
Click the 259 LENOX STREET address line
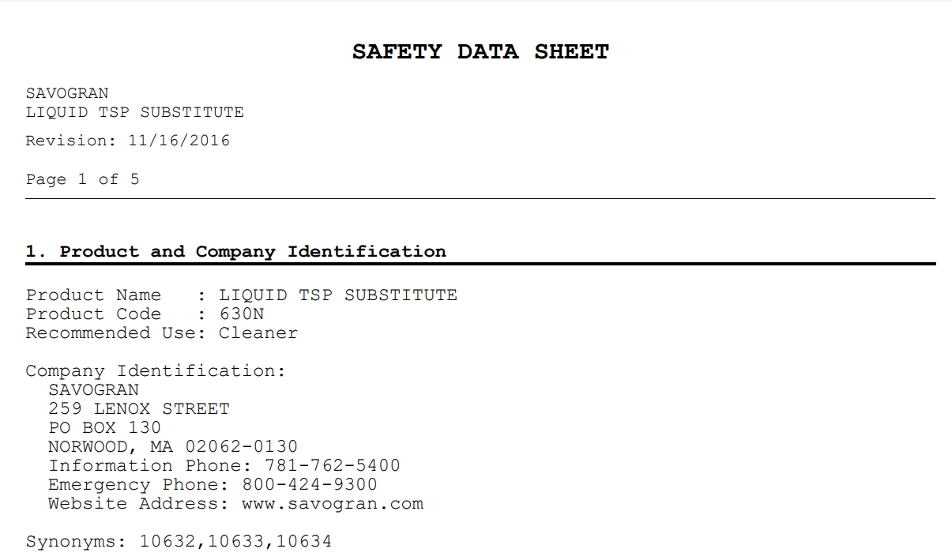139,409
